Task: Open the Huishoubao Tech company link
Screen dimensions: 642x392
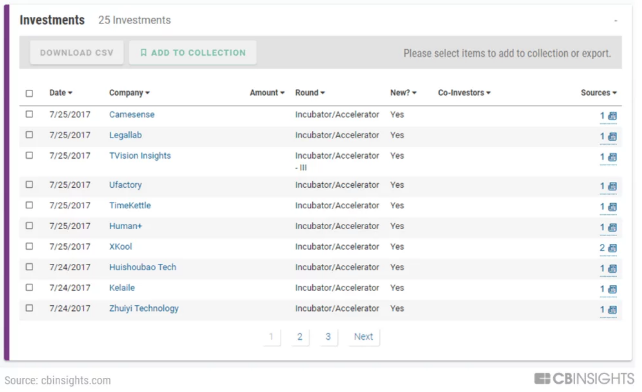Action: point(142,267)
